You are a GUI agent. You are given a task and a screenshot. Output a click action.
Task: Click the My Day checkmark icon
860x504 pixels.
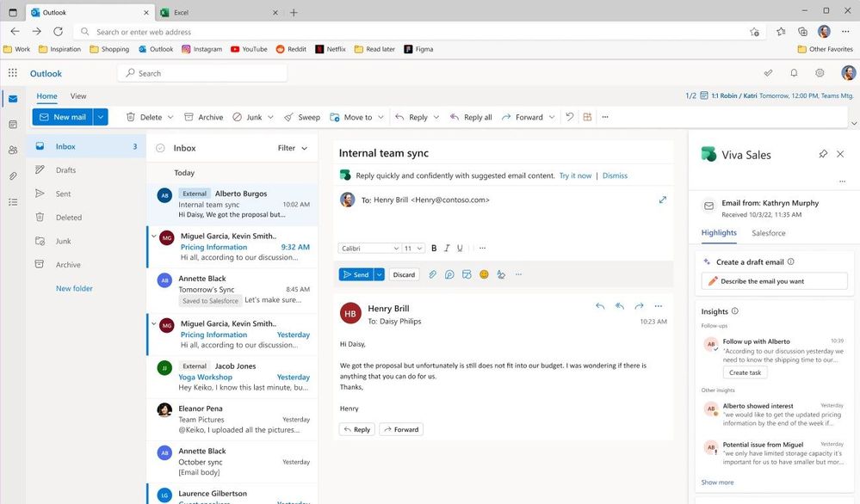point(769,73)
